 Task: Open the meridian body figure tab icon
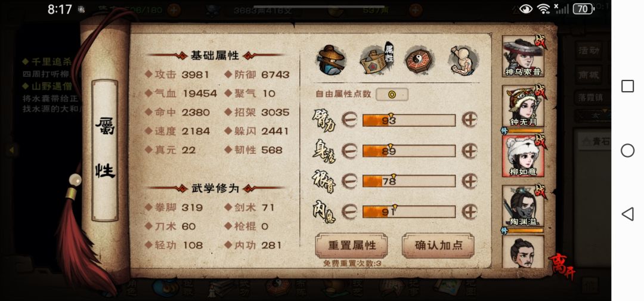[463, 60]
